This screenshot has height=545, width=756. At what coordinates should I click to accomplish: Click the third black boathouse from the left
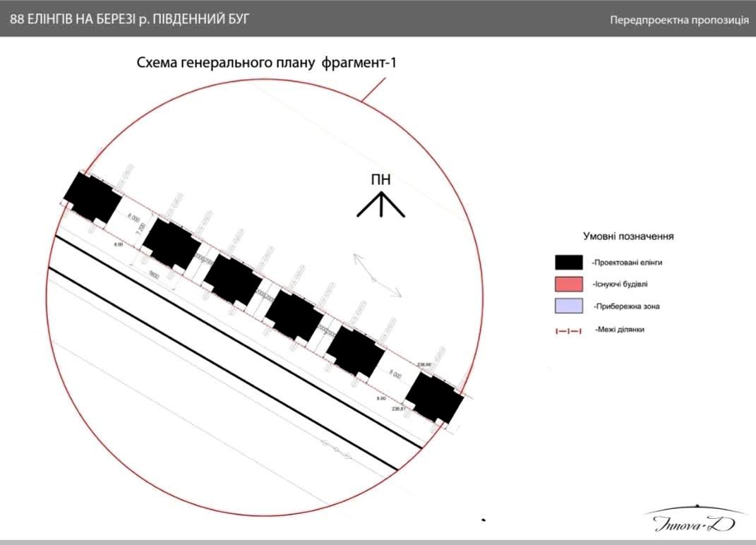233,280
